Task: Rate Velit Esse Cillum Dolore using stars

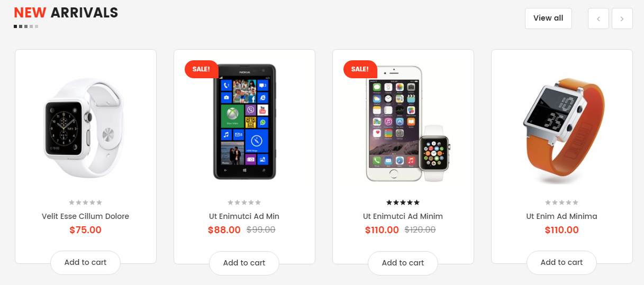Action: click(x=86, y=203)
